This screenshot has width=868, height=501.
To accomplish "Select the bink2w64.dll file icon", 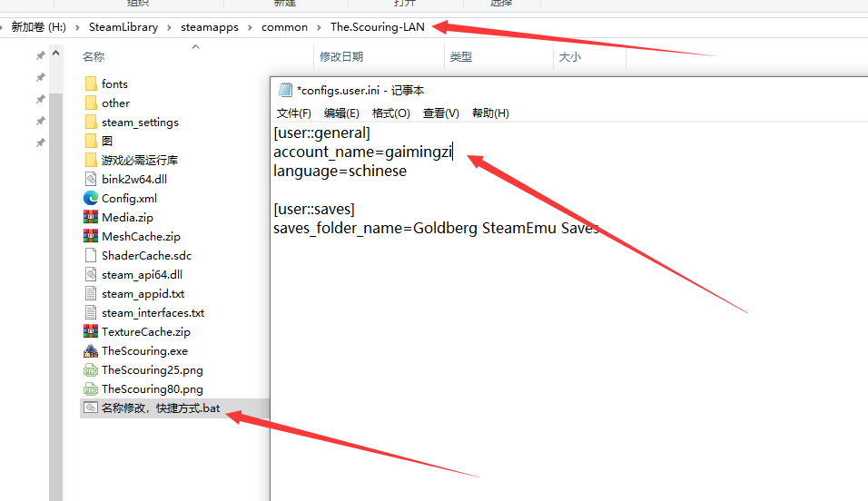I will click(91, 180).
